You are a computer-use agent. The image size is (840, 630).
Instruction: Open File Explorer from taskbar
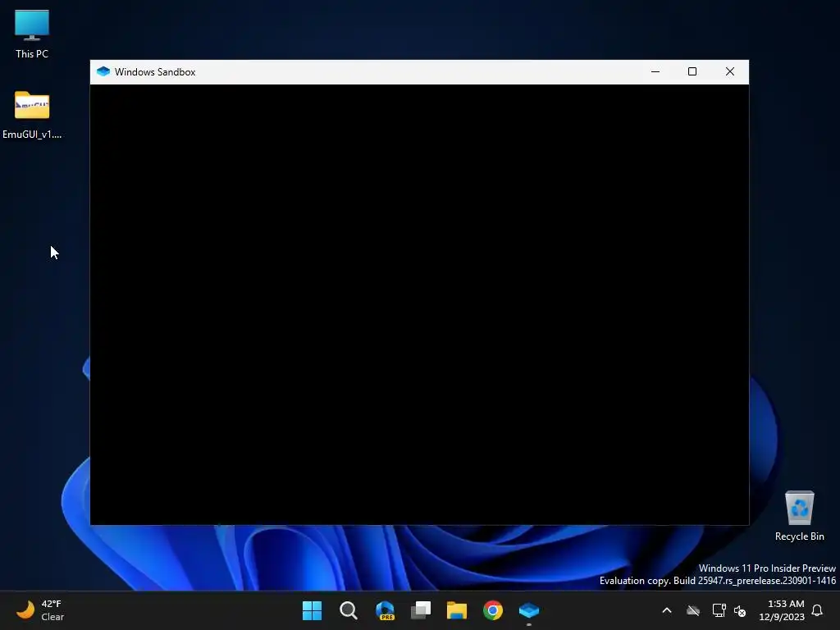(x=457, y=610)
